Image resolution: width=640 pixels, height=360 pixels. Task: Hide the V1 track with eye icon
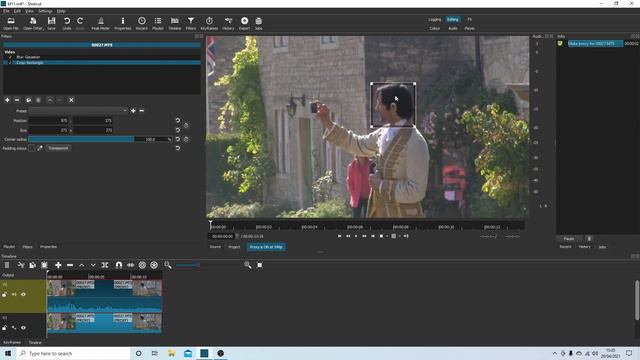23,328
